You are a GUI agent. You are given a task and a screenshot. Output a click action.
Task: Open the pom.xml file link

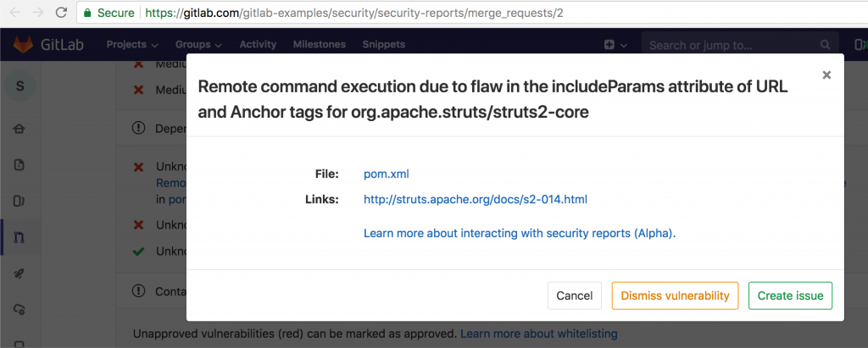pos(386,174)
